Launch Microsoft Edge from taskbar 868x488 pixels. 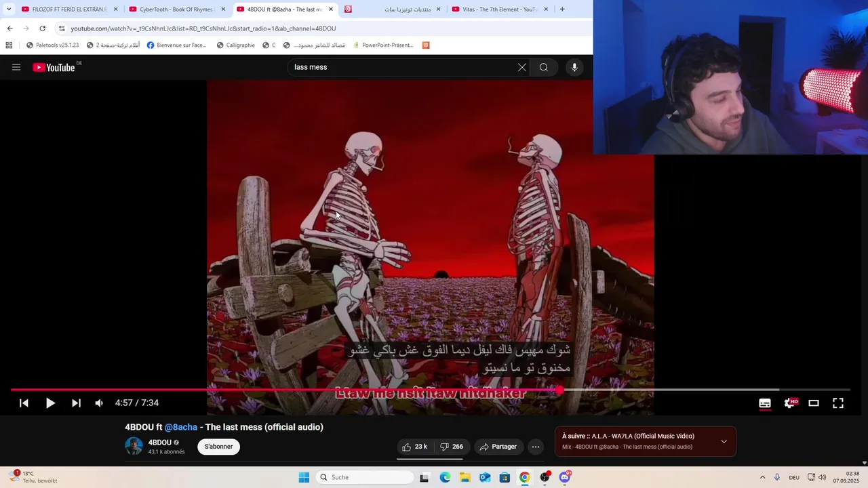point(445,477)
